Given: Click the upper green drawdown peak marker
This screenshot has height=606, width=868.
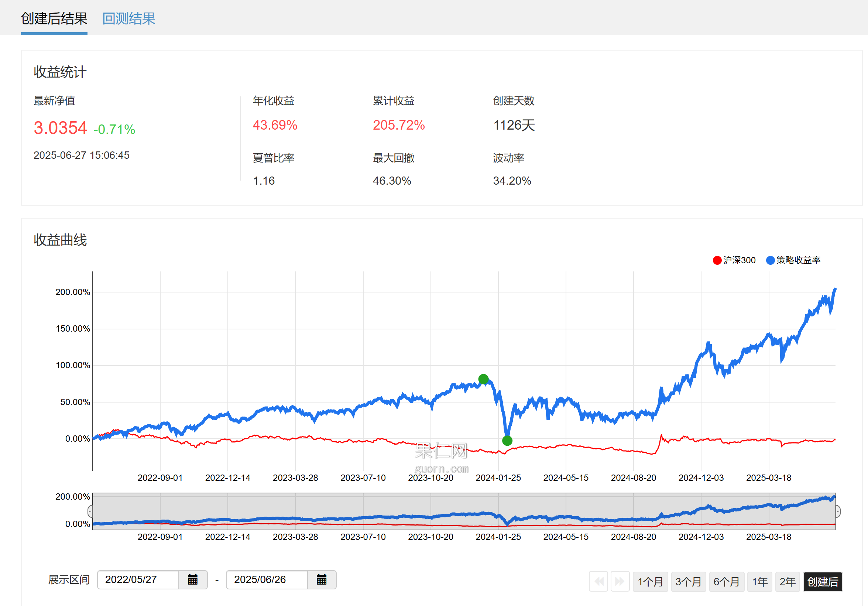Looking at the screenshot, I should (x=483, y=379).
